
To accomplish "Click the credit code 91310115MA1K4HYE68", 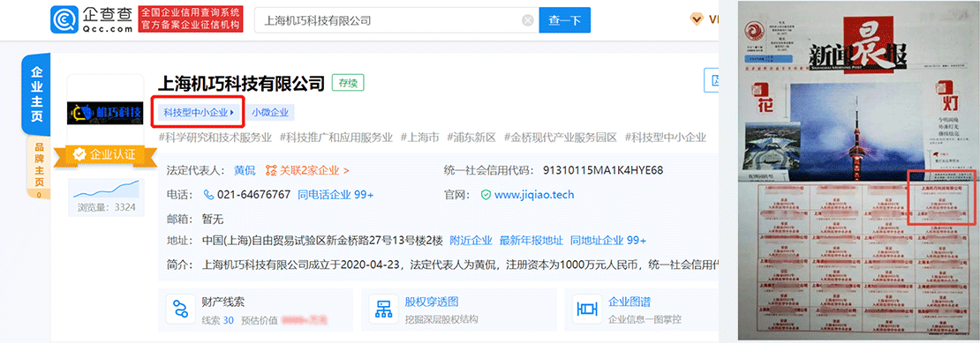I will (603, 169).
